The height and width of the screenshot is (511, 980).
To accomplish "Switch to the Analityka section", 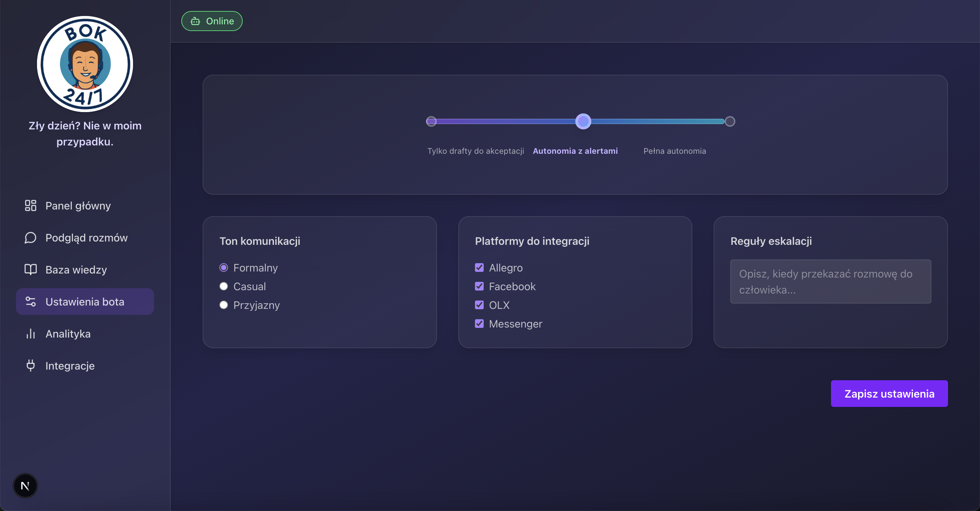I will pyautogui.click(x=68, y=333).
